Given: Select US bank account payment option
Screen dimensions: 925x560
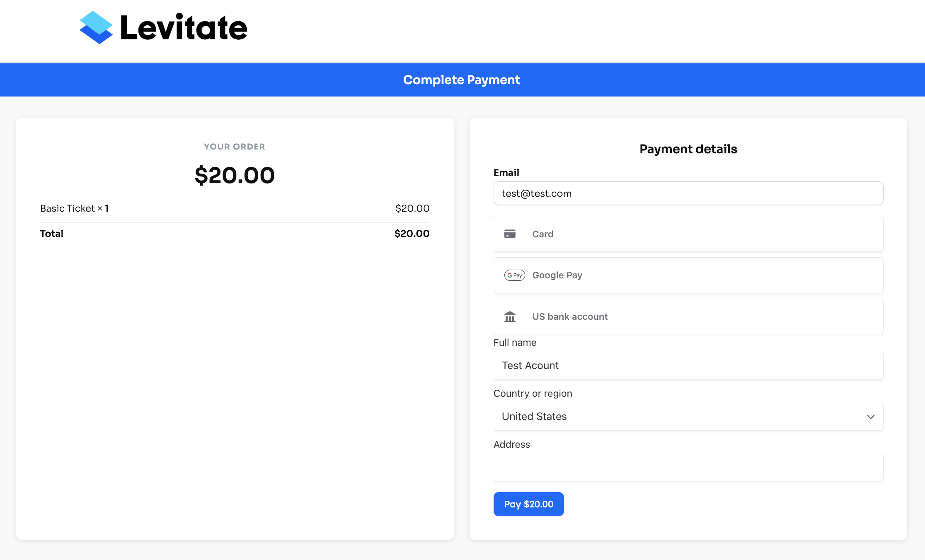Looking at the screenshot, I should (688, 316).
